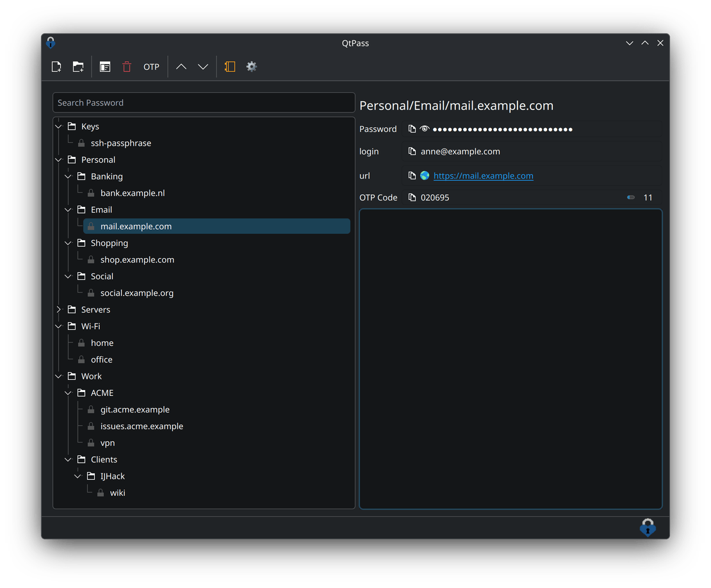The width and height of the screenshot is (711, 588).
Task: Copy the login value anne@example.com
Action: click(412, 151)
